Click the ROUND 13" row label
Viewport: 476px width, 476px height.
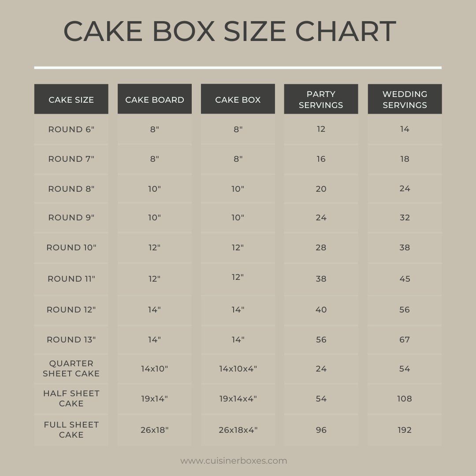coord(71,339)
